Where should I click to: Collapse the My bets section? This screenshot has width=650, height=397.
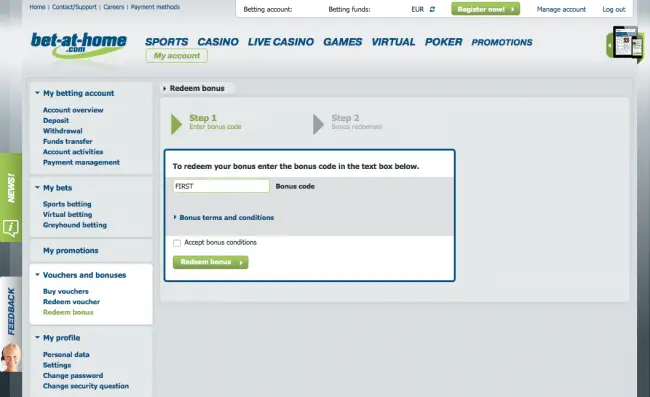(x=37, y=187)
